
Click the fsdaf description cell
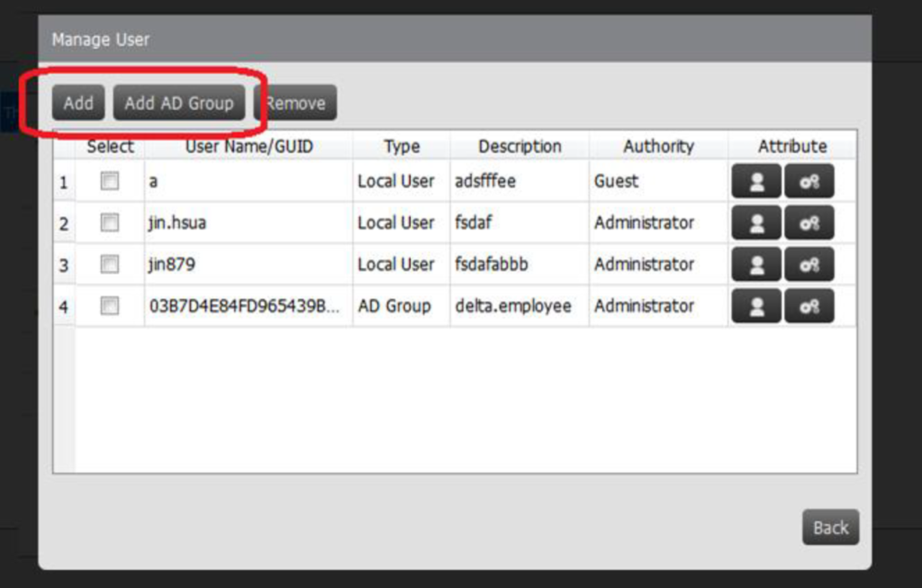click(520, 222)
